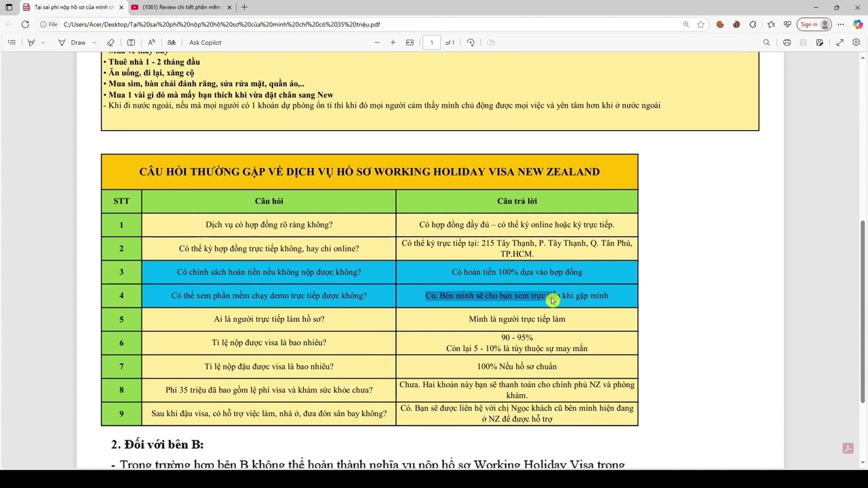This screenshot has width=868, height=488.
Task: Open the Extensions puzzle icon
Action: 753,24
